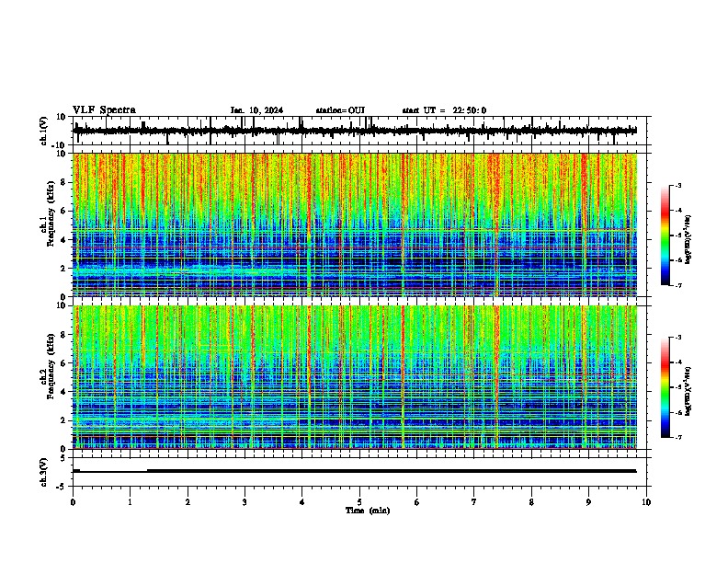Click time axis tick label "5"
The image size is (728, 563).
359,502
